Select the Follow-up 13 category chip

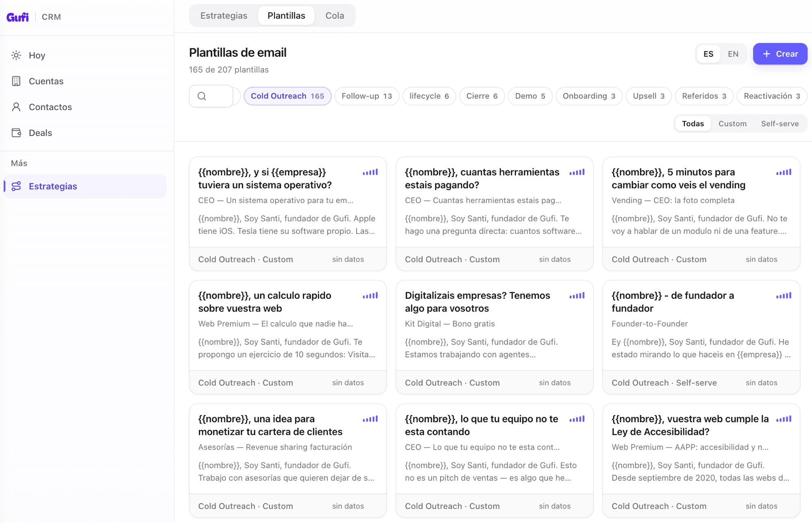[367, 96]
